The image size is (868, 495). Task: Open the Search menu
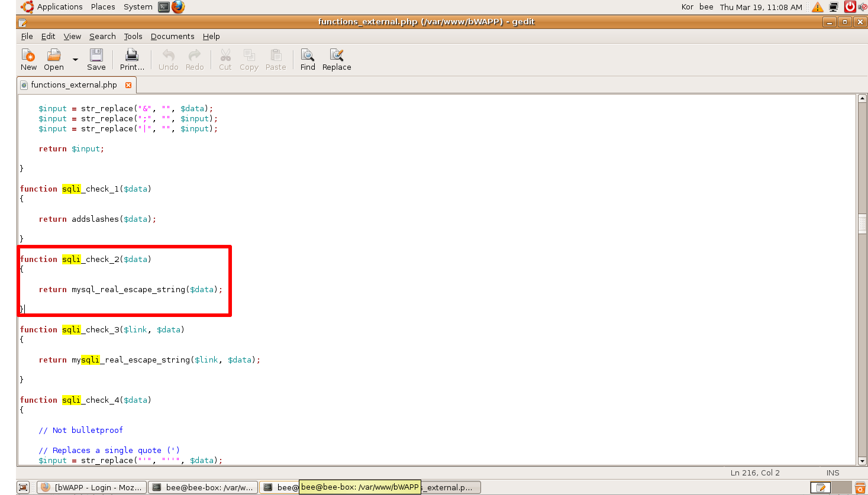102,37
